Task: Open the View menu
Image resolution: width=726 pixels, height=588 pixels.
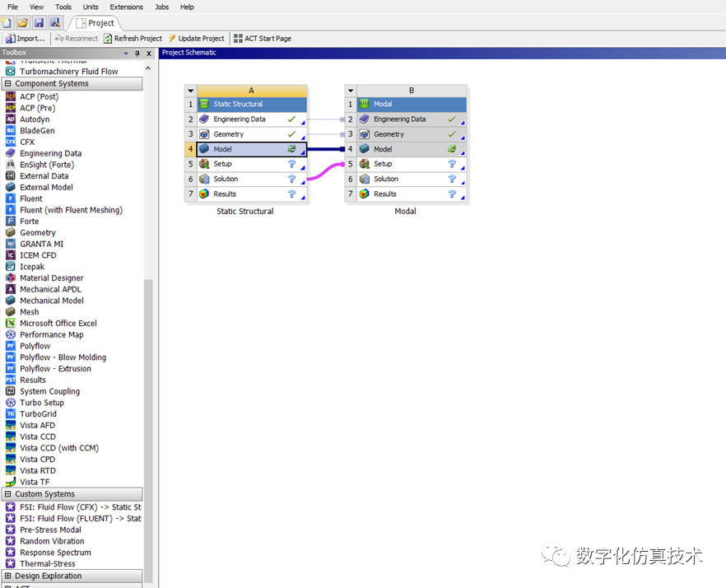Action: click(36, 7)
